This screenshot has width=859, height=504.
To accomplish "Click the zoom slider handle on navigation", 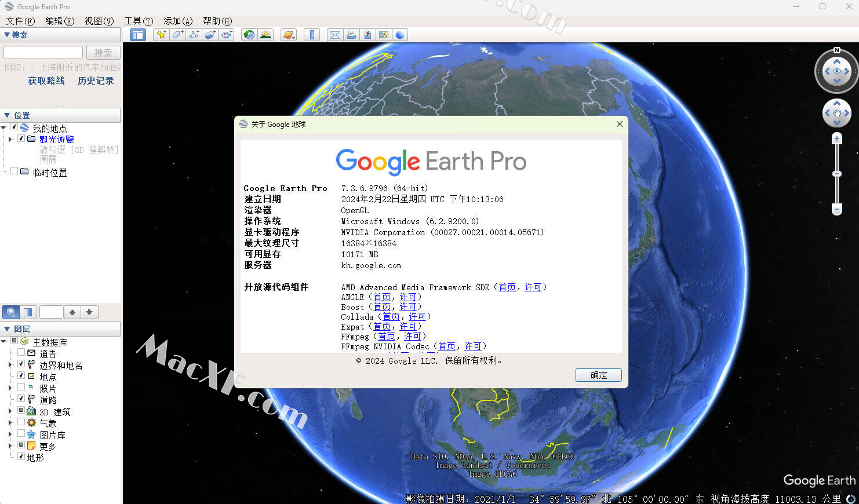I will coord(837,174).
